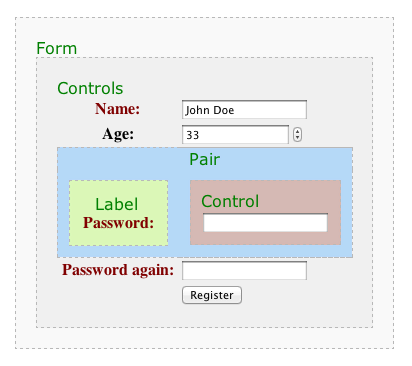Click the Password again: label
This screenshot has width=412, height=366.
pos(118,270)
